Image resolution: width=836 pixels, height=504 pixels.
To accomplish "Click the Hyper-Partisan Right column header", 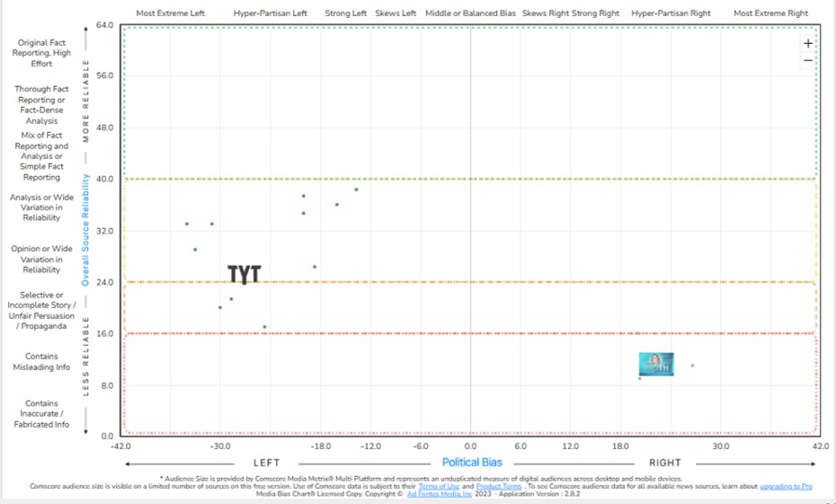I will (x=671, y=13).
